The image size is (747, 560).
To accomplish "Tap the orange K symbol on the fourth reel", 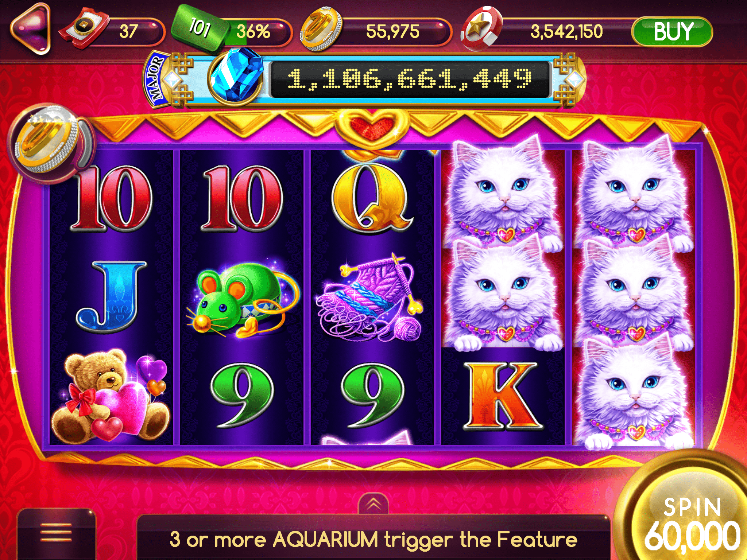I will (503, 395).
